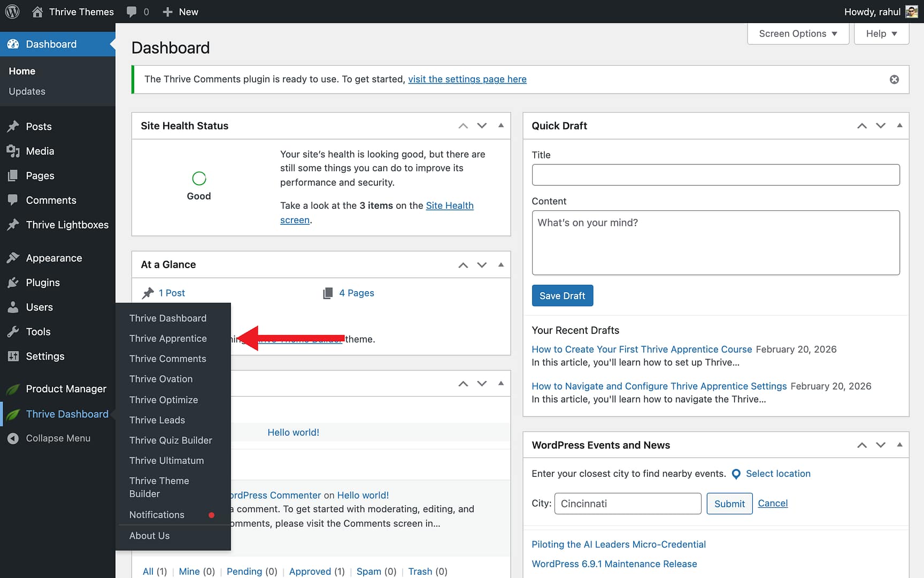This screenshot has height=578, width=924.
Task: Open Thrive Quiz Builder in submenu
Action: tap(171, 440)
